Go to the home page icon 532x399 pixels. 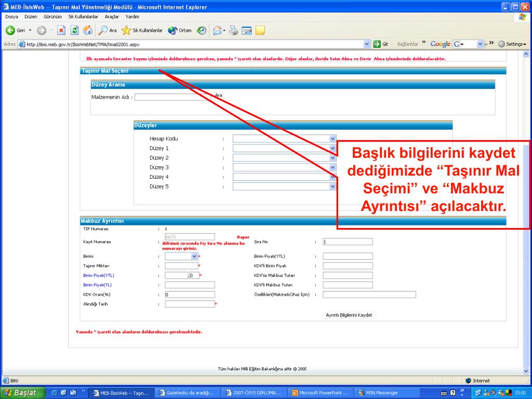[88, 30]
